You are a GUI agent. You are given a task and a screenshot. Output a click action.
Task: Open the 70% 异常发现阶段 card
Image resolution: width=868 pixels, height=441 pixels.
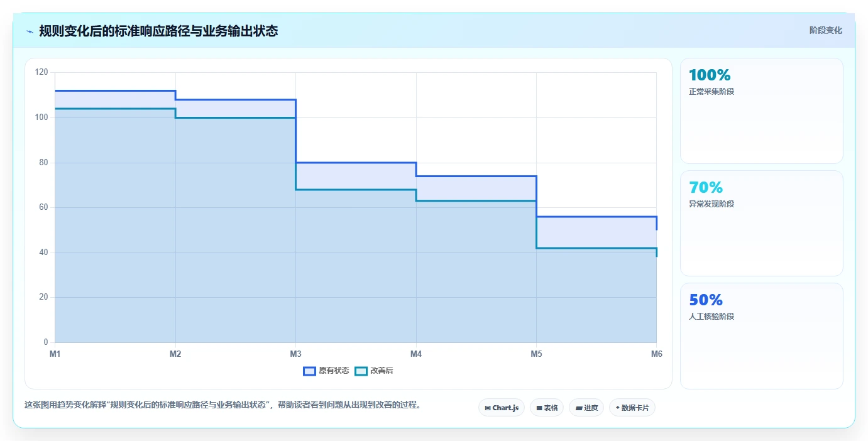(x=761, y=224)
